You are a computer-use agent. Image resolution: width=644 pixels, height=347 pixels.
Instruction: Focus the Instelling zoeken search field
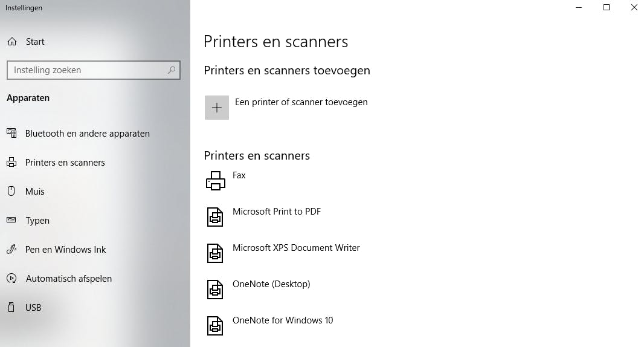pyautogui.click(x=88, y=70)
